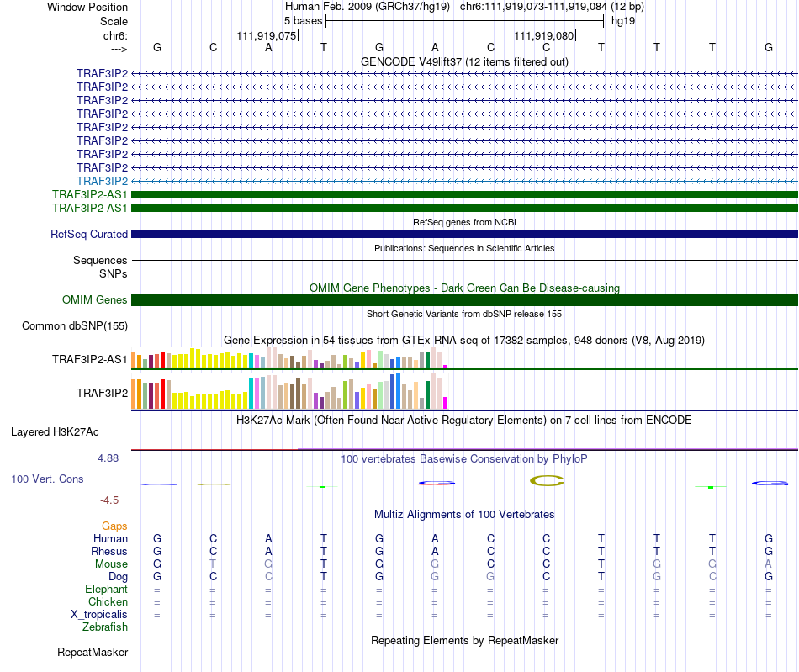Viewport: 799px width, 672px height.
Task: Click the Sequences track label
Action: (x=100, y=261)
